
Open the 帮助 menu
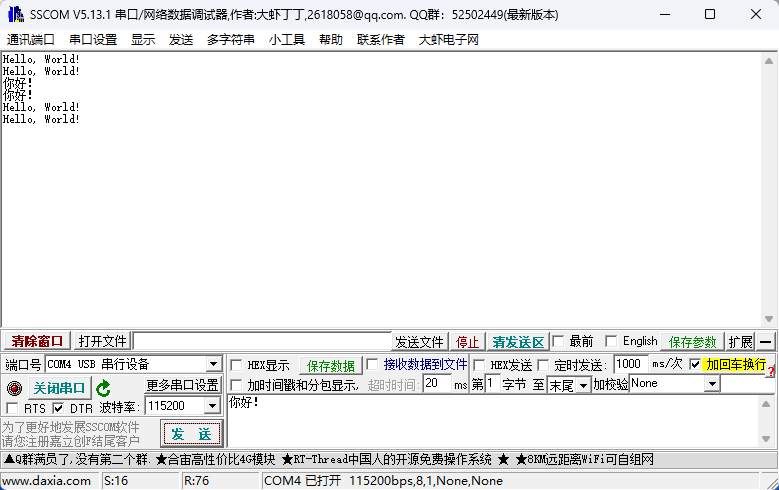pyautogui.click(x=331, y=40)
